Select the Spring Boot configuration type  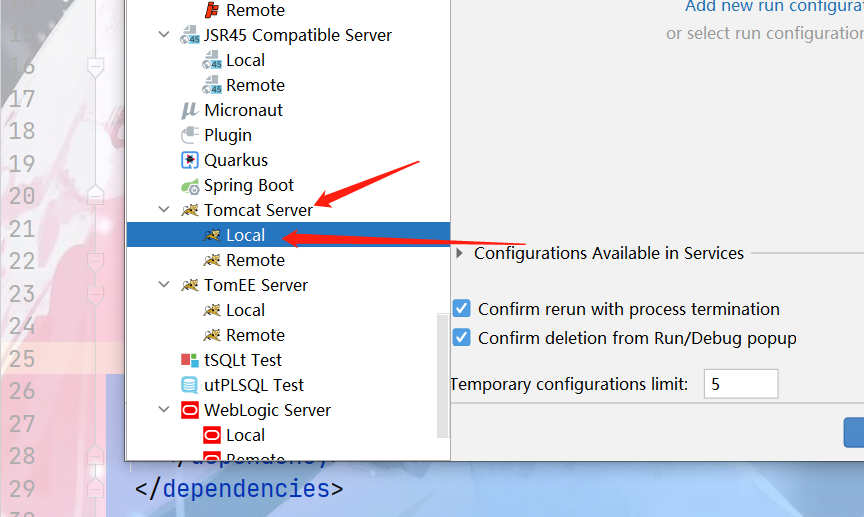tap(249, 185)
